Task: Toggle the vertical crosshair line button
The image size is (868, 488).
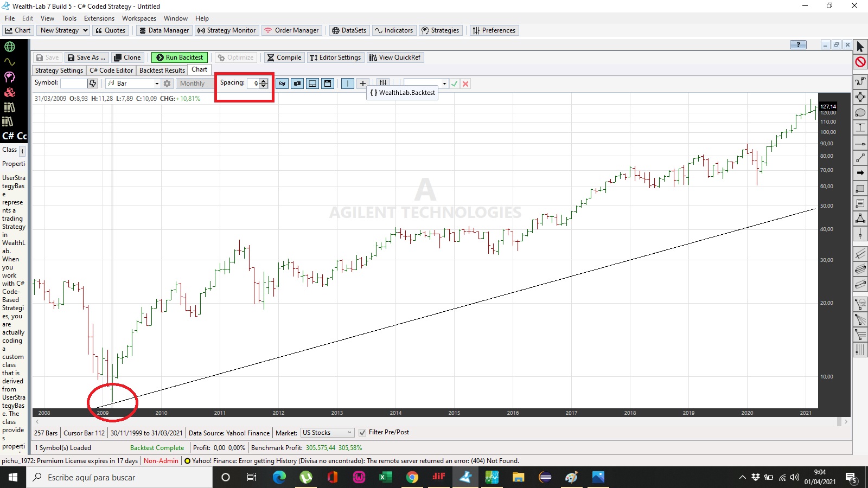Action: coord(348,84)
